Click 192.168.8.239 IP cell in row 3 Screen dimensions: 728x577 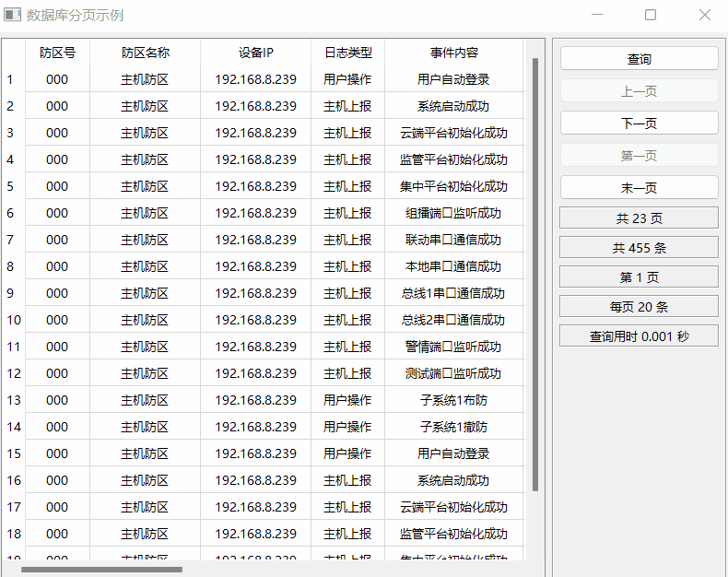click(x=256, y=133)
